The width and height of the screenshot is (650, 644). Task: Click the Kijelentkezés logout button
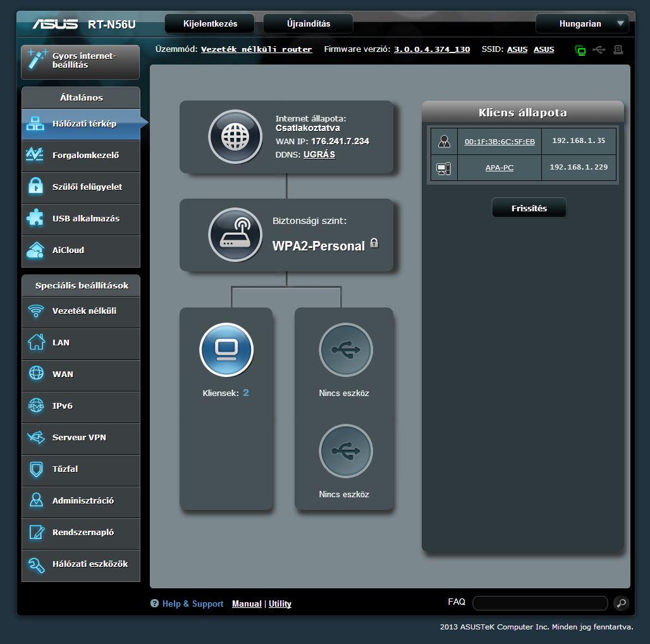pyautogui.click(x=210, y=23)
